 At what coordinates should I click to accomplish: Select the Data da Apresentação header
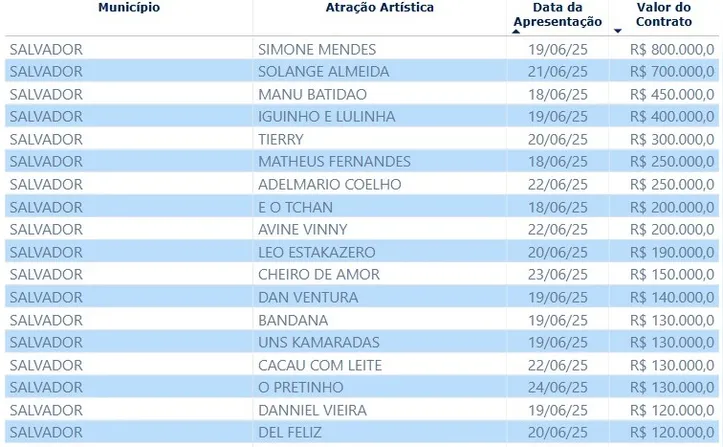[x=557, y=14]
